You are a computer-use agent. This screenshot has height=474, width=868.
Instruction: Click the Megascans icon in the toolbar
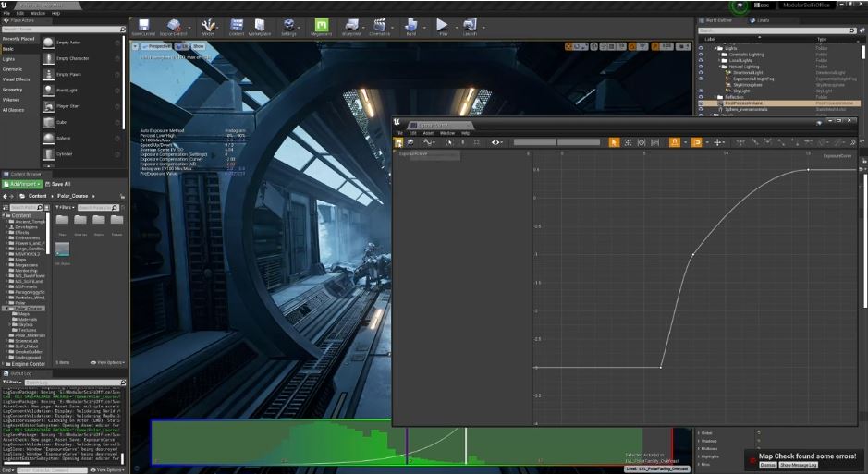click(x=323, y=26)
